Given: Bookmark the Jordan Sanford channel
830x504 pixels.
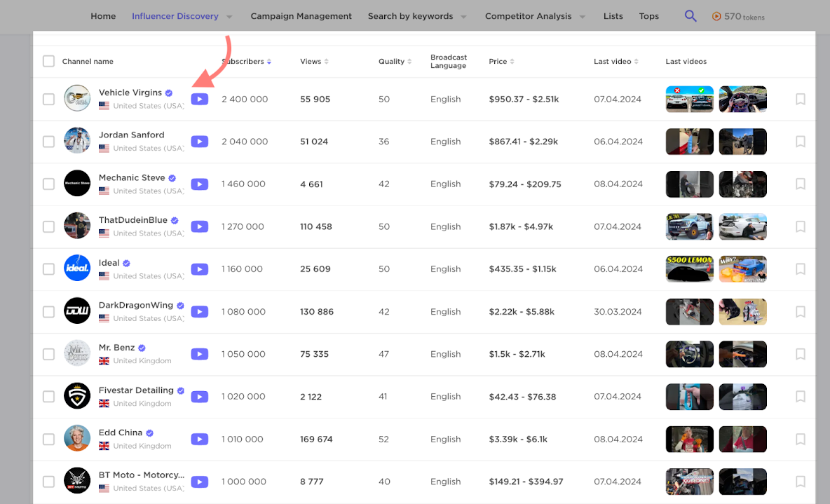Looking at the screenshot, I should click(800, 142).
